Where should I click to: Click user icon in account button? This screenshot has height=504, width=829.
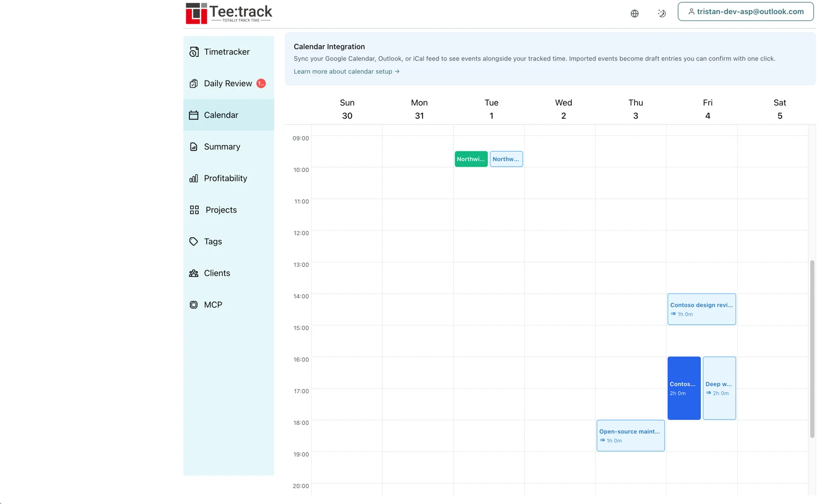[691, 12]
